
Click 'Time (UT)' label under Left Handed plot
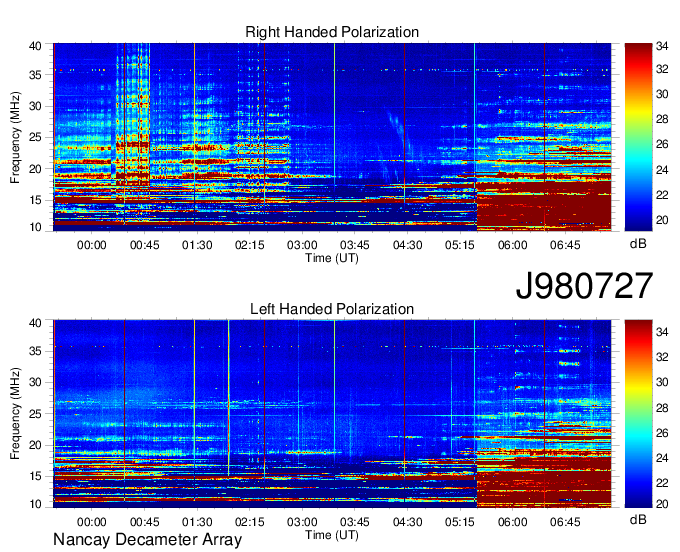(332, 535)
